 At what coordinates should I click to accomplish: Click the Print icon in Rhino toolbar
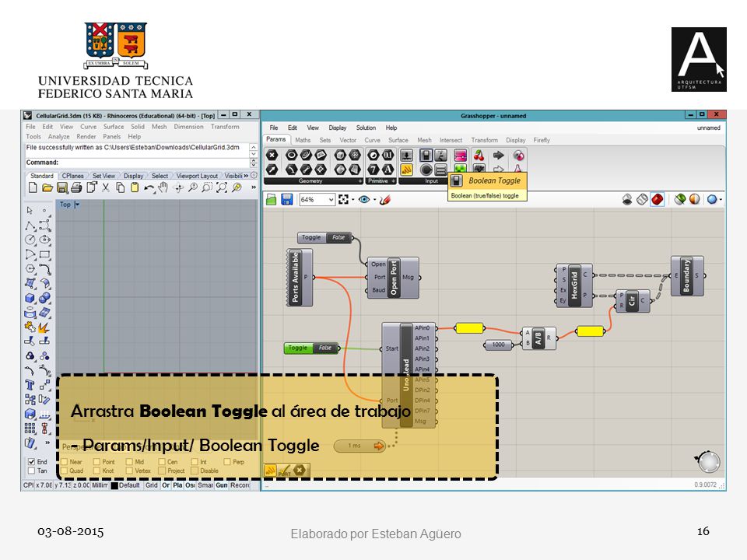click(76, 187)
